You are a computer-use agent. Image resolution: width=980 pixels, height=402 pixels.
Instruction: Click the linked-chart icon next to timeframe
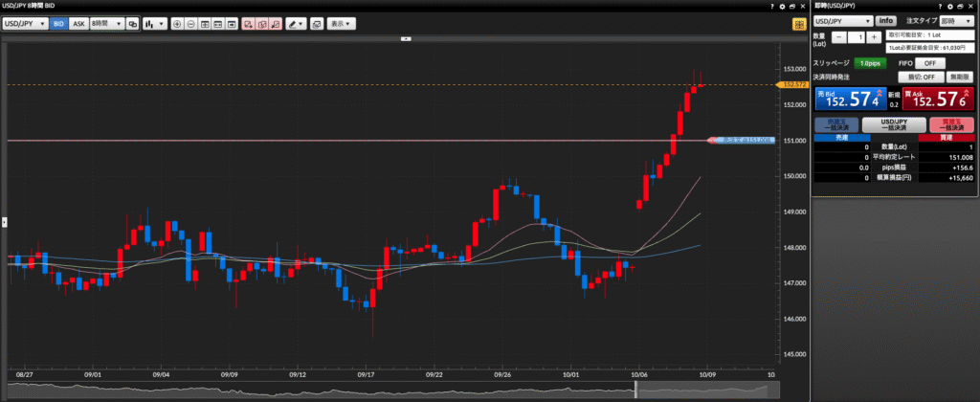(132, 23)
